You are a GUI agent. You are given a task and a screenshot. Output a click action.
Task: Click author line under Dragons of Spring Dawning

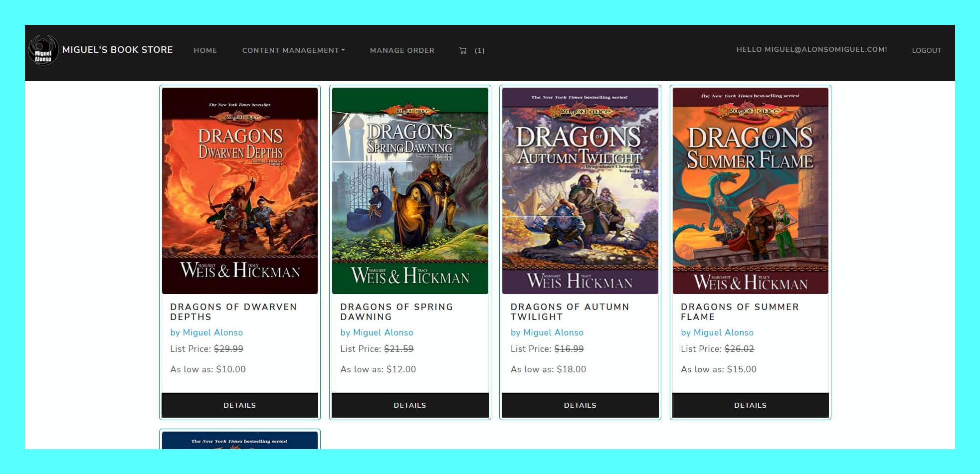point(377,332)
